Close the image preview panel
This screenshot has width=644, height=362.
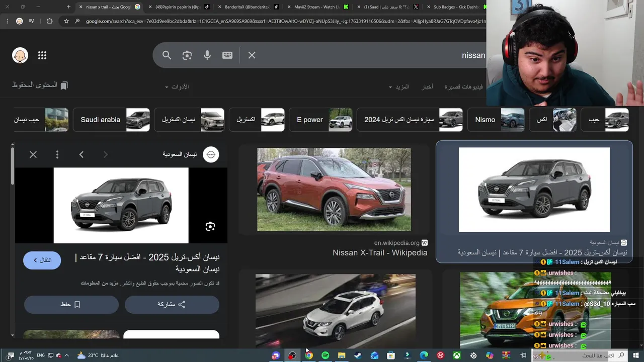tap(33, 154)
